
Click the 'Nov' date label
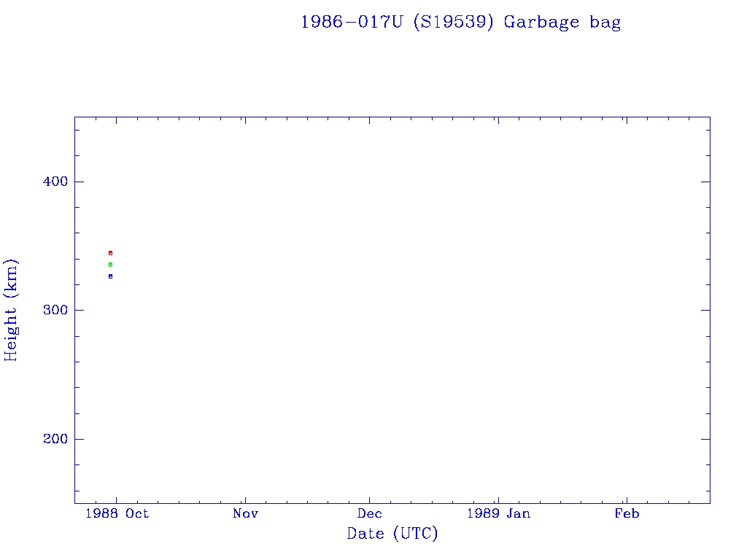pyautogui.click(x=246, y=513)
